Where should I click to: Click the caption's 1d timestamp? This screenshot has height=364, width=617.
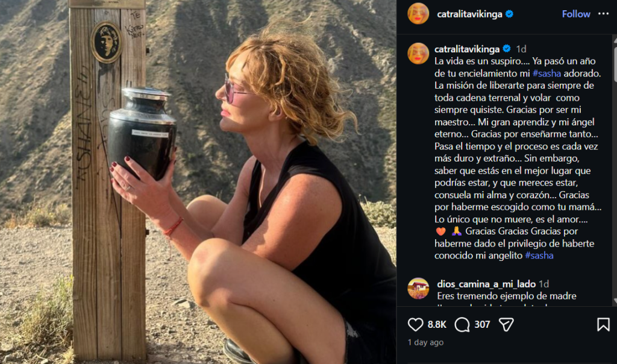click(x=521, y=49)
